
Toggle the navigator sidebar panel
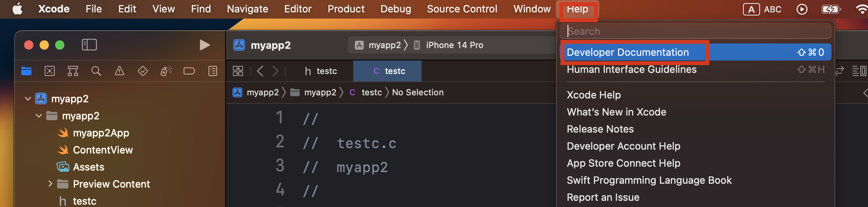89,45
